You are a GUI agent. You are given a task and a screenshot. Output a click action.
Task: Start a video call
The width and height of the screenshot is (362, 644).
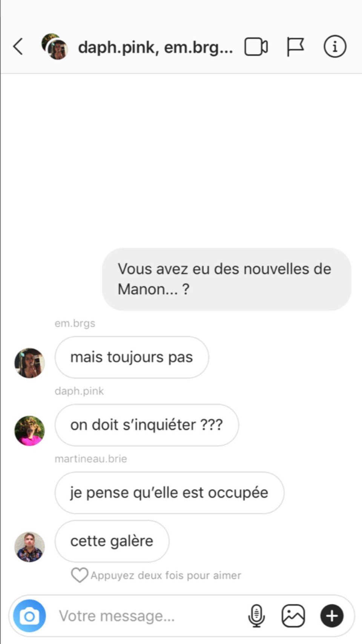click(x=256, y=47)
